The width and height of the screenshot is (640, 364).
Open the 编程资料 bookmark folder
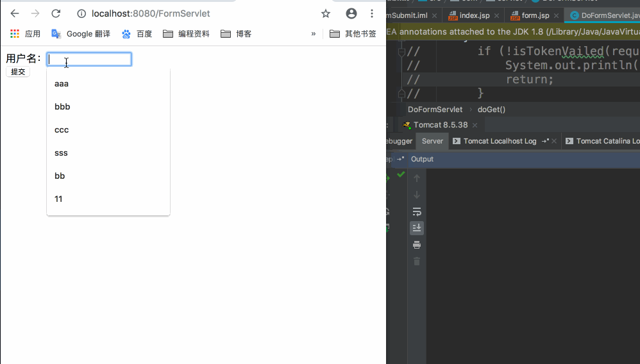(186, 34)
